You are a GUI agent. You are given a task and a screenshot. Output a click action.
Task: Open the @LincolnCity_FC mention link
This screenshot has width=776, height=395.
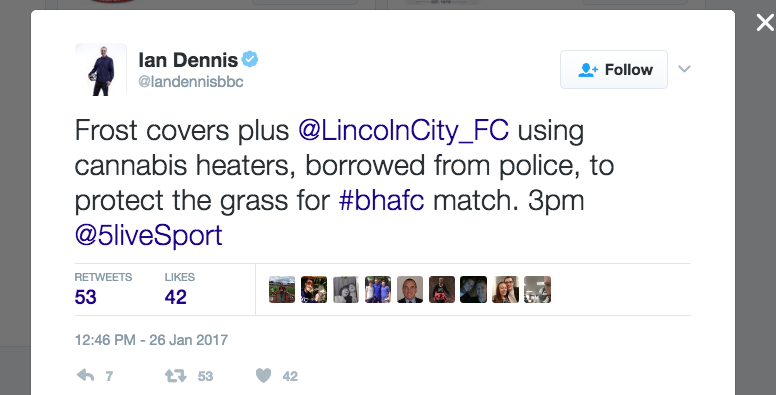[403, 131]
